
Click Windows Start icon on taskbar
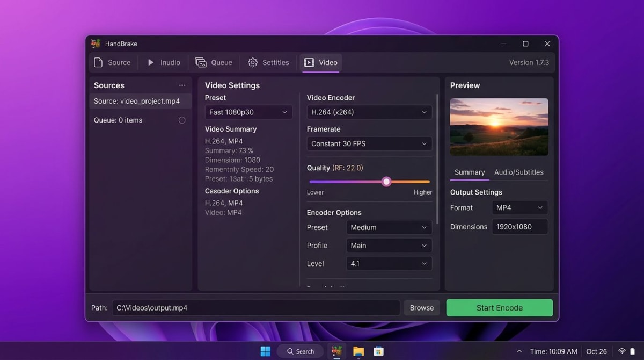point(266,351)
